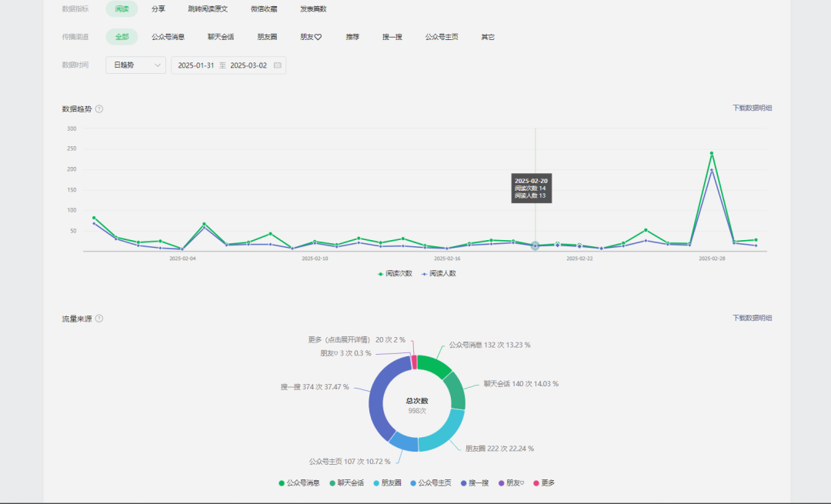Select the 阅读 metric tab
This screenshot has height=504, width=831.
tap(122, 9)
